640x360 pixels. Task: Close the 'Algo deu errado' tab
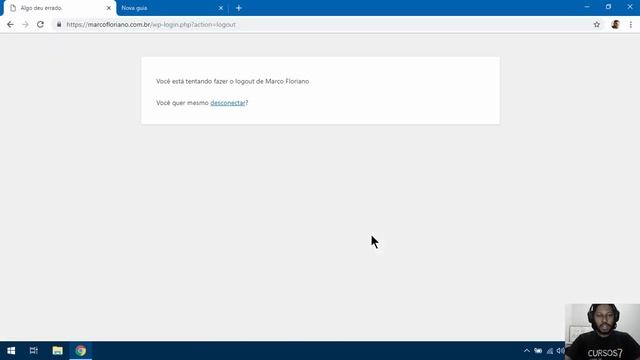pos(109,8)
